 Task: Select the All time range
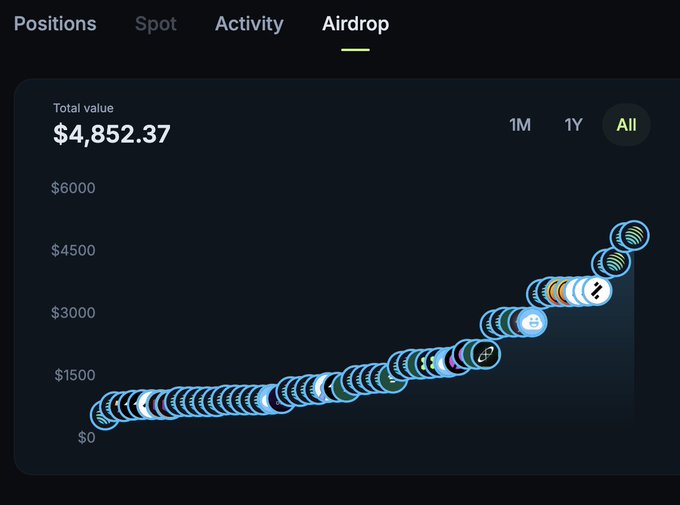626,125
